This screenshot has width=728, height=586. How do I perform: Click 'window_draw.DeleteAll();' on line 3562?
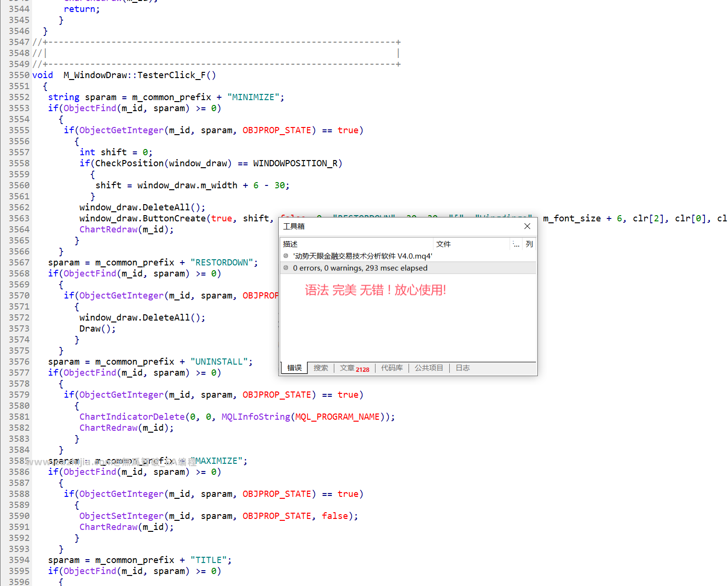[x=142, y=207]
